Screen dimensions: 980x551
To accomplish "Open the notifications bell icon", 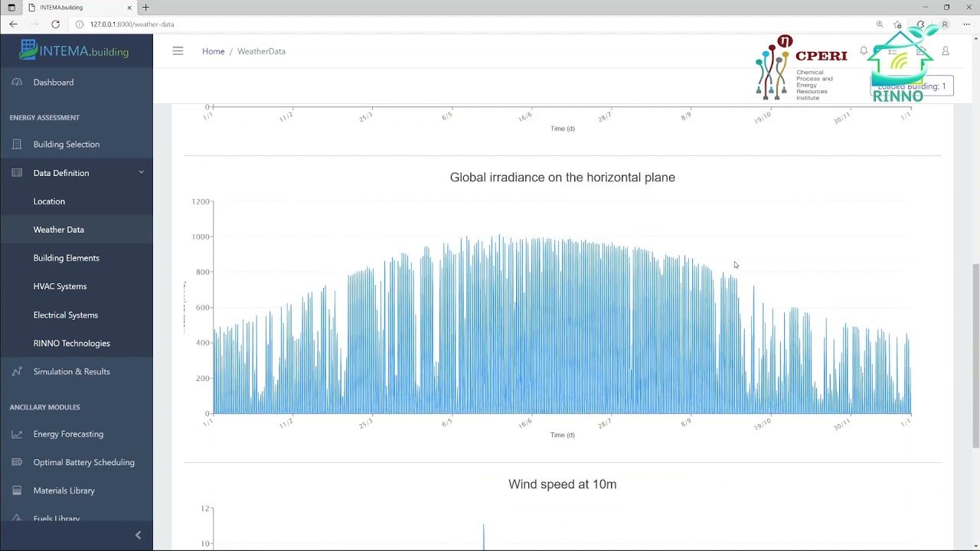I will pos(864,51).
